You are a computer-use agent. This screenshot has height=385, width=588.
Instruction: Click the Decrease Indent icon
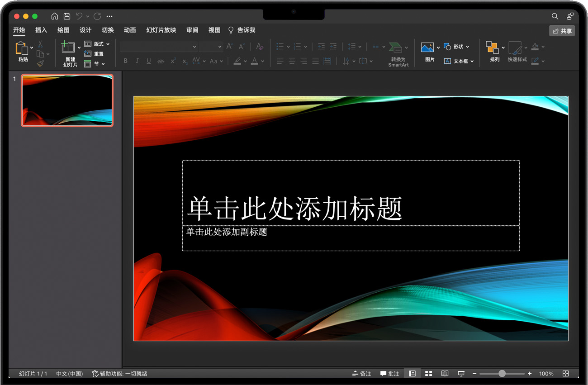tap(321, 46)
